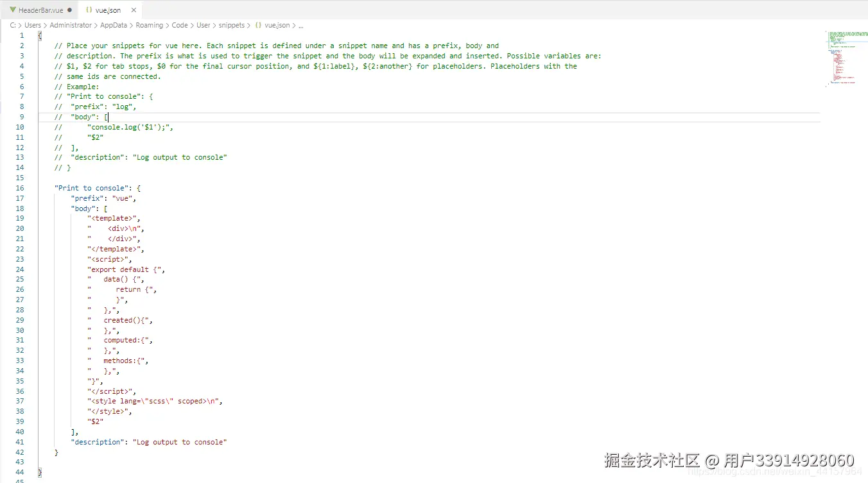Click the "created(){" string
The image size is (868, 483).
[118, 320]
